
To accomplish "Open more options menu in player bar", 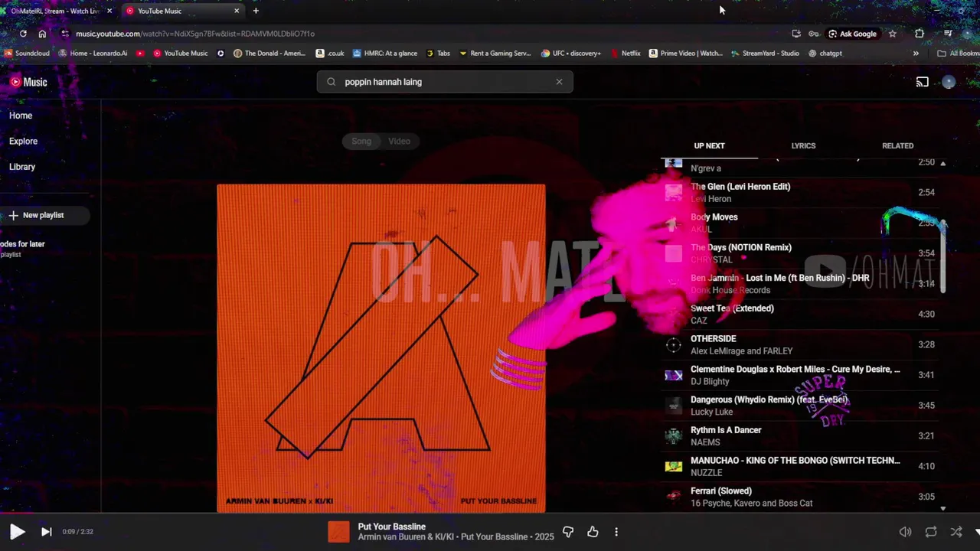I will (616, 532).
